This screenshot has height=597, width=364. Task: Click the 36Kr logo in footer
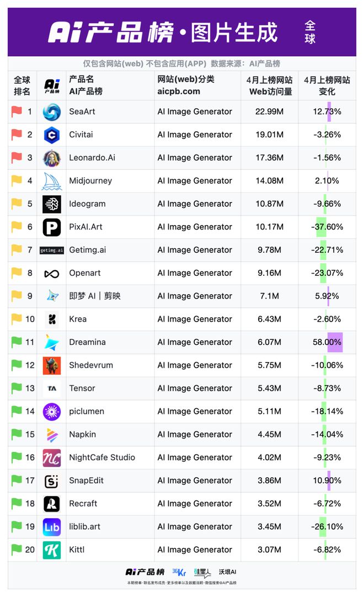179,572
